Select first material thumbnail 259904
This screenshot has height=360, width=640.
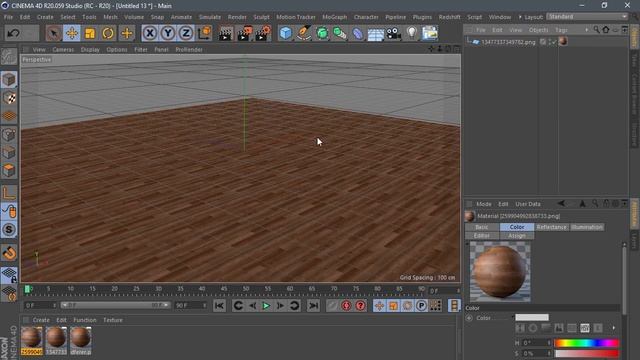tap(31, 340)
